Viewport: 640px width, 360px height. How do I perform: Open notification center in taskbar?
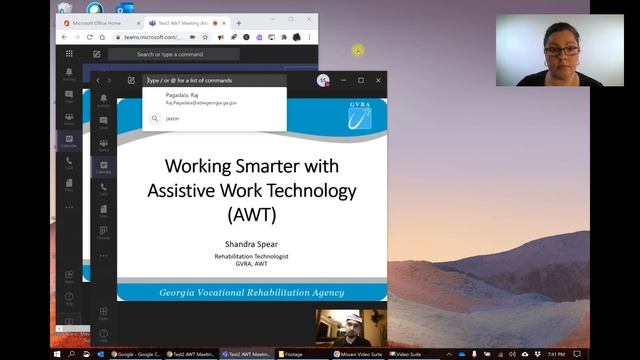(577, 354)
